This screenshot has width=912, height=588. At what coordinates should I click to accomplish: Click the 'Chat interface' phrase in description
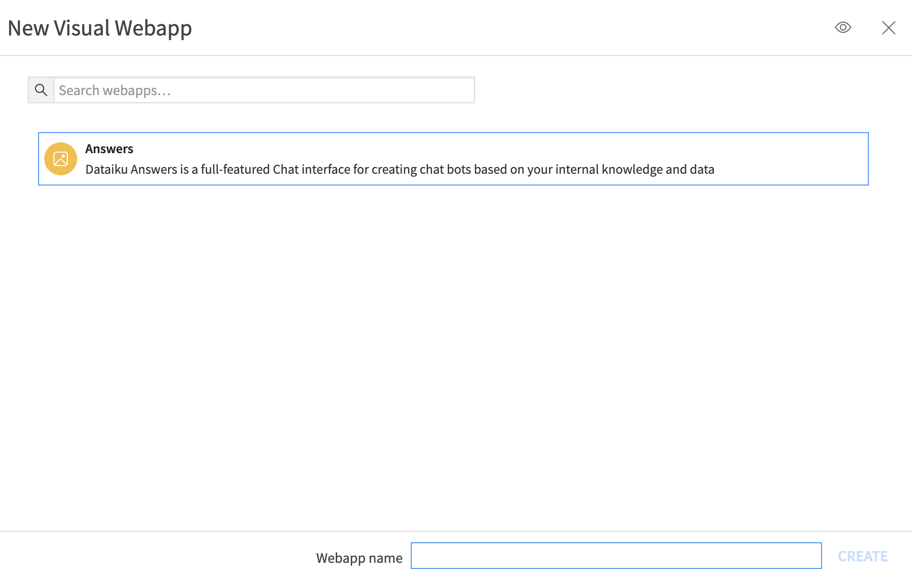click(312, 170)
